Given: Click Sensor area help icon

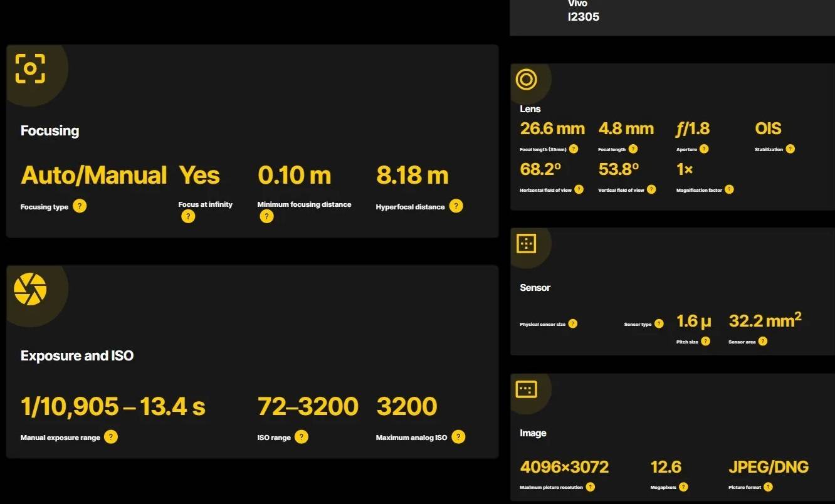Looking at the screenshot, I should tap(762, 342).
